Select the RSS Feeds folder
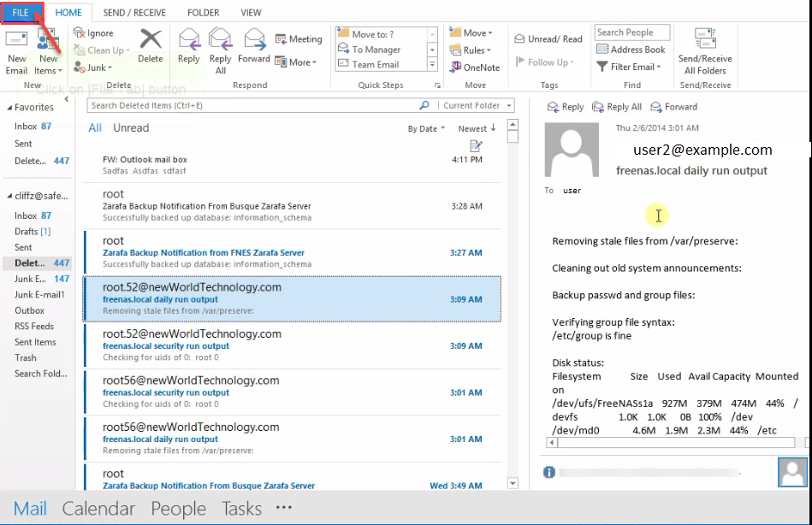The height and width of the screenshot is (525, 812). click(x=34, y=326)
